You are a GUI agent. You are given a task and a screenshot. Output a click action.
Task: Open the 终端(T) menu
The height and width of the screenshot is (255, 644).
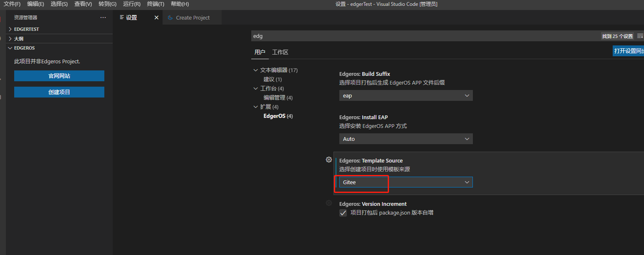(x=156, y=4)
